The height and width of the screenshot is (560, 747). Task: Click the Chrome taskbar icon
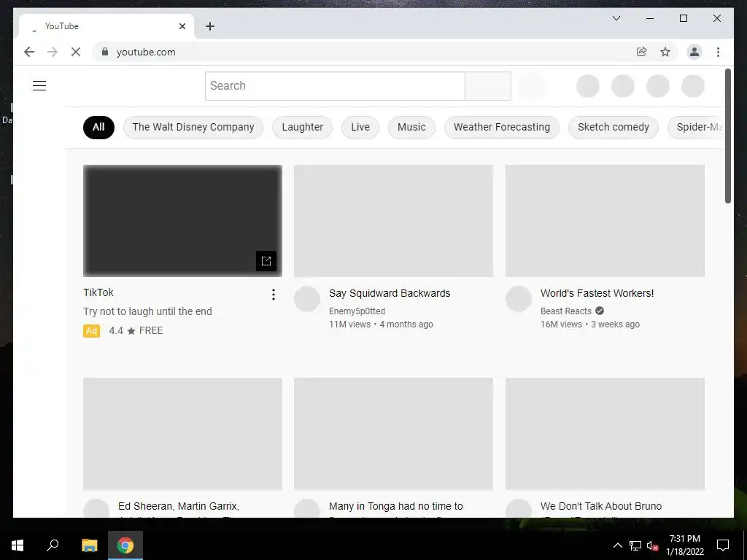[x=125, y=545]
